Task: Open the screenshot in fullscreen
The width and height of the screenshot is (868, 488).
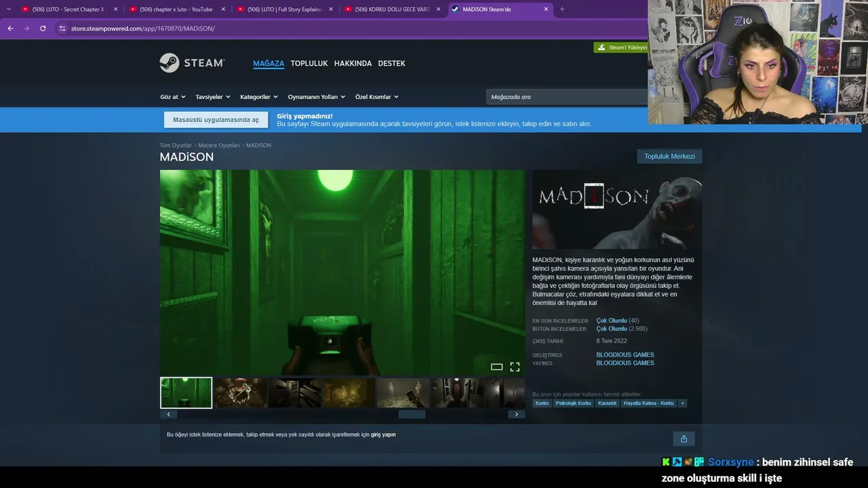Action: (515, 367)
